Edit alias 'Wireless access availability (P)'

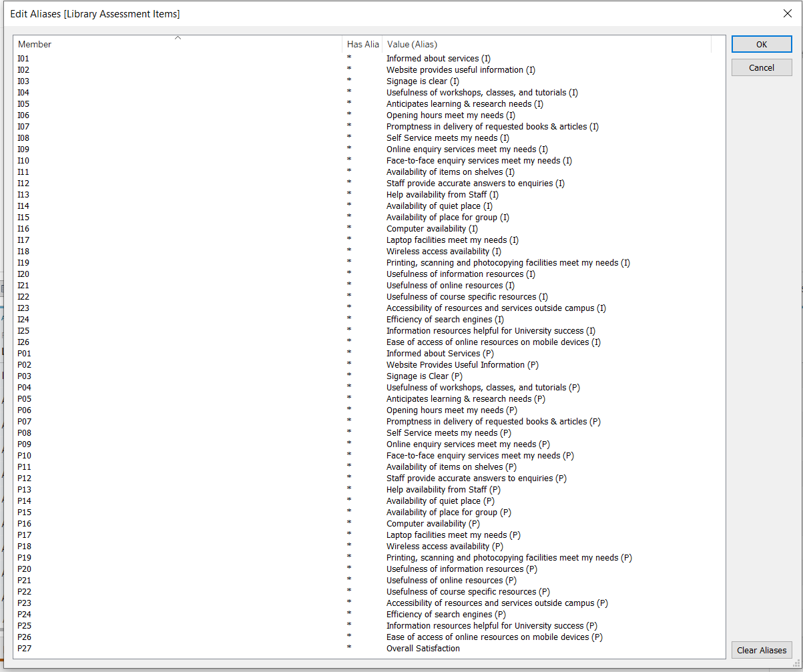(445, 547)
